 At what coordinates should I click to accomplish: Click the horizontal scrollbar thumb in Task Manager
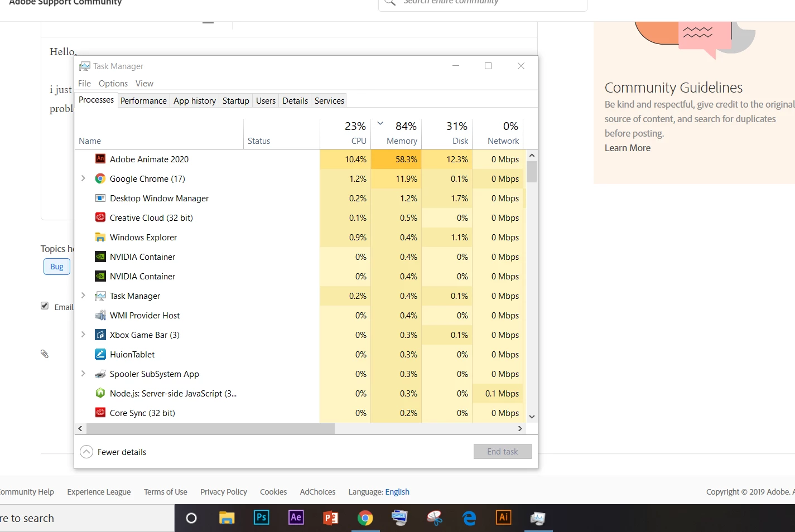coord(210,428)
